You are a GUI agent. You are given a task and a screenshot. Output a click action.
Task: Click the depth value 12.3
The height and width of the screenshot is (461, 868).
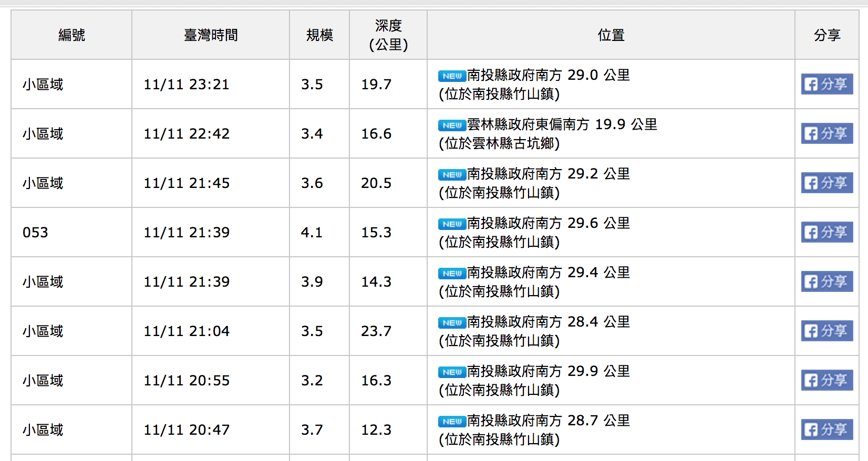pyautogui.click(x=376, y=429)
